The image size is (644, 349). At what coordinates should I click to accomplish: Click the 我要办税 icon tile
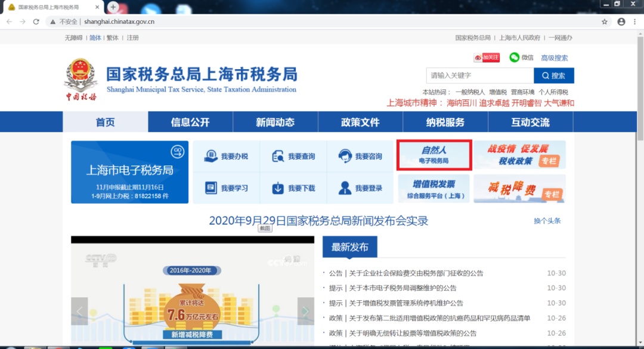click(x=211, y=157)
